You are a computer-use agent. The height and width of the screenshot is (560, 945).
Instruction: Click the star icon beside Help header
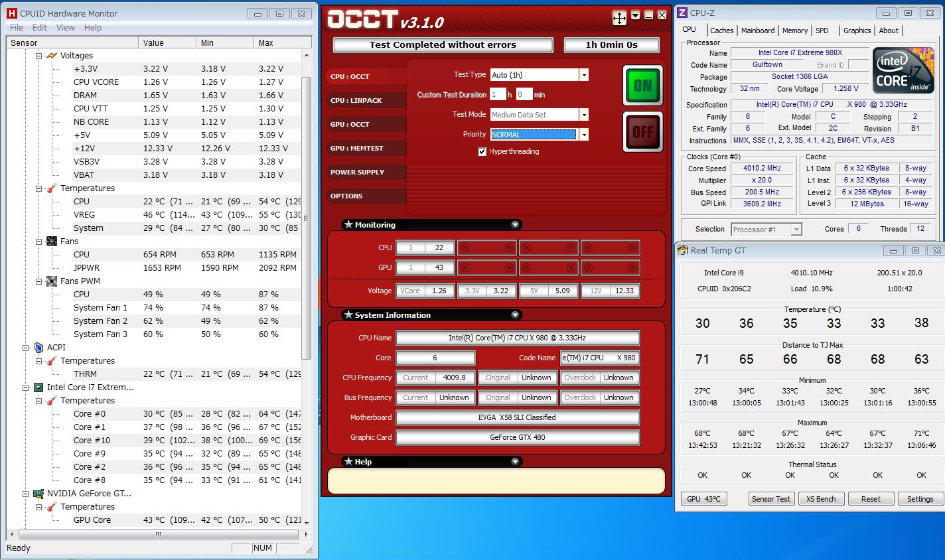coord(348,462)
